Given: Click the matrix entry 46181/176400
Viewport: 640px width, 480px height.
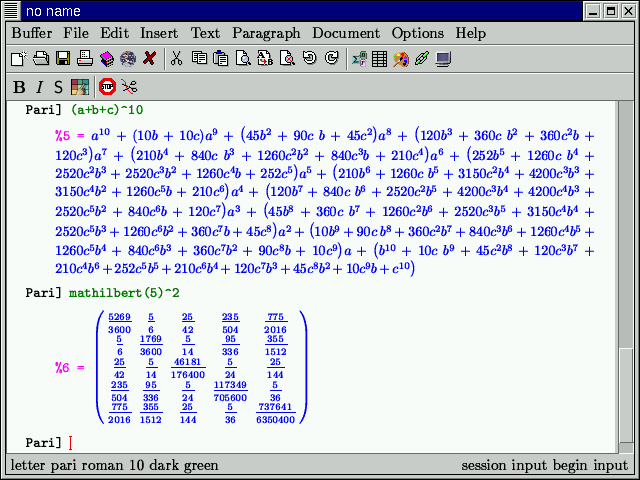Looking at the screenshot, I should pos(188,368).
